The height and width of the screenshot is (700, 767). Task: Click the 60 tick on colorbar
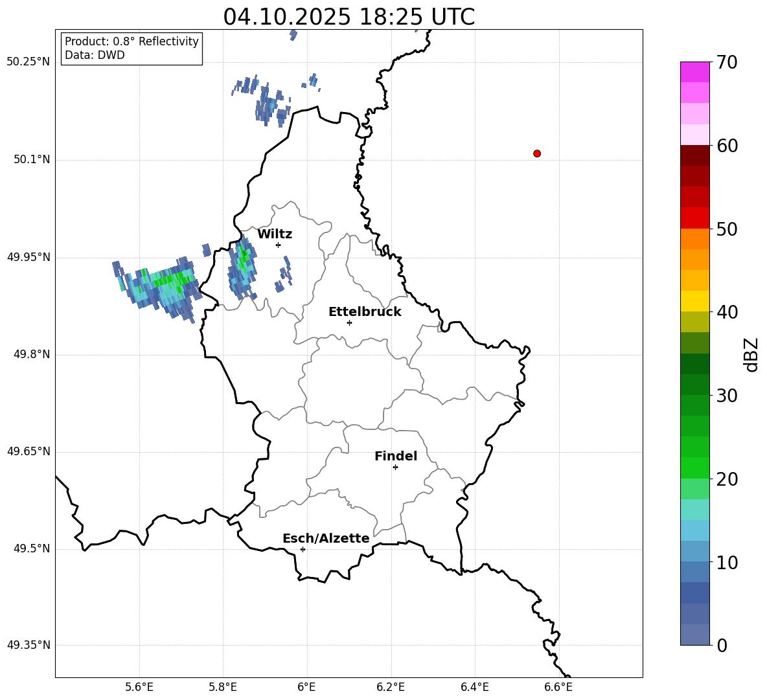point(727,146)
